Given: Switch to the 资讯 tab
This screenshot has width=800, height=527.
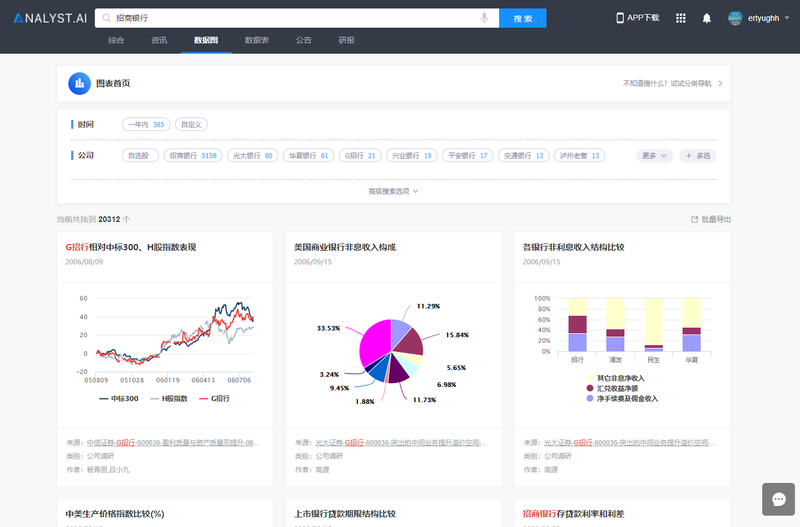Looking at the screenshot, I should (159, 40).
